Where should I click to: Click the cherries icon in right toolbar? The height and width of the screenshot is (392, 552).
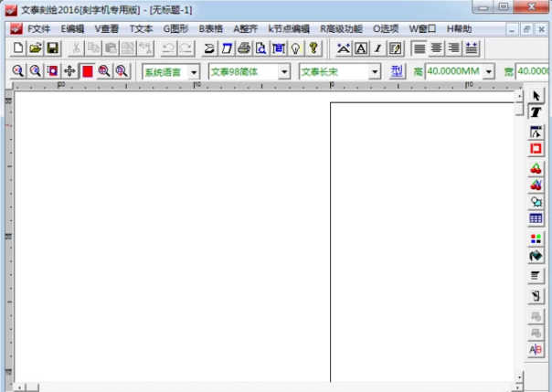tap(536, 169)
